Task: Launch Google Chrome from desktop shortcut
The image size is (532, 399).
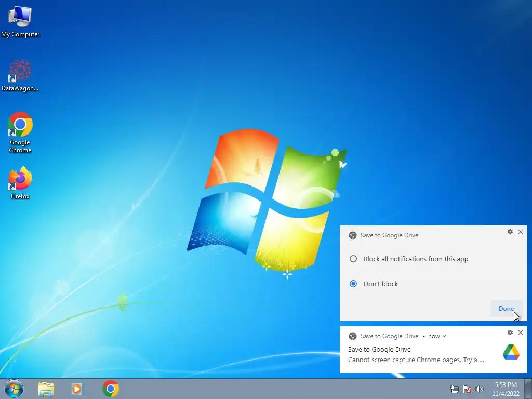Action: point(20,132)
